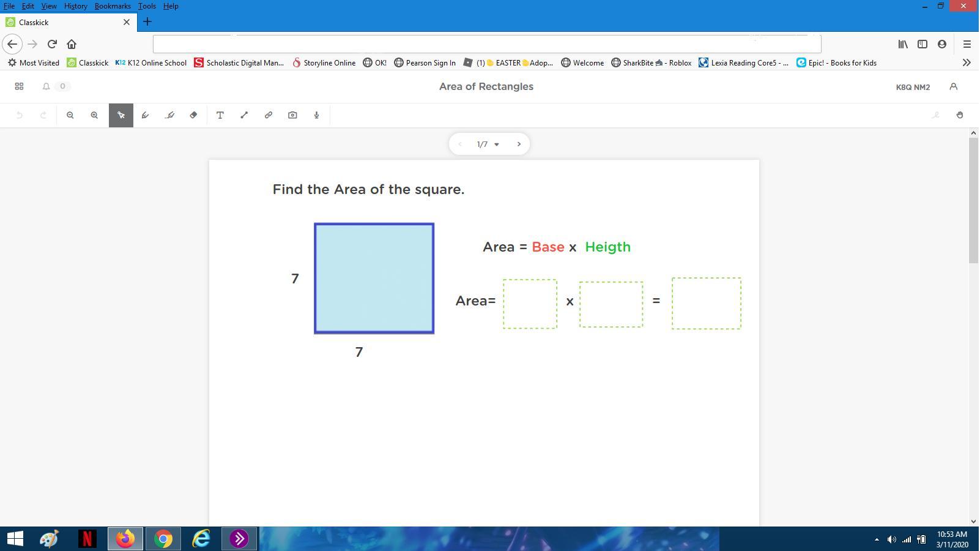
Task: Open a new browser tab
Action: pos(147,22)
